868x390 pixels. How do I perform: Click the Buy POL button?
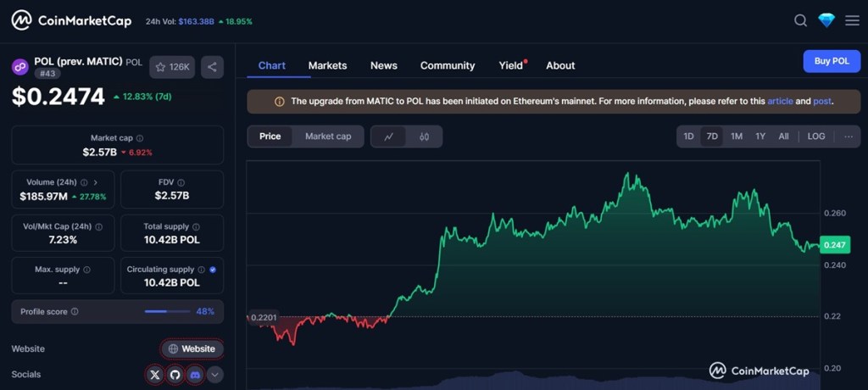(x=831, y=61)
